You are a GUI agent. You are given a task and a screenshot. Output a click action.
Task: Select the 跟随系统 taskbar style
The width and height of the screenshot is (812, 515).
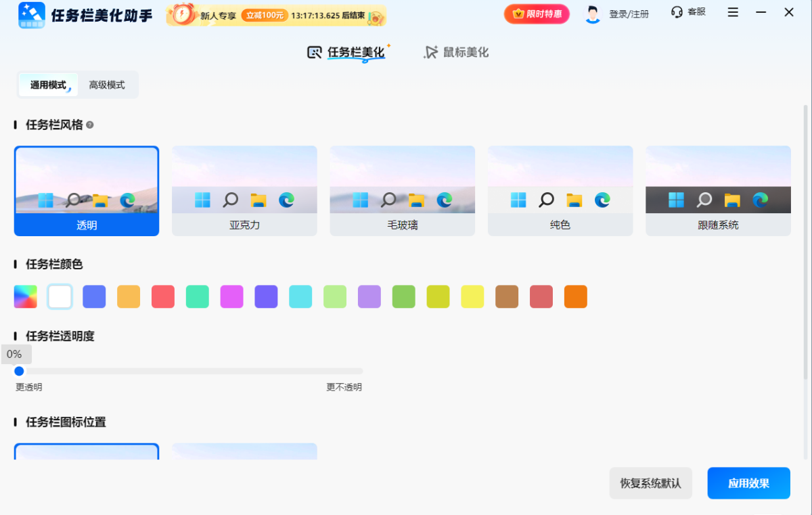(718, 190)
